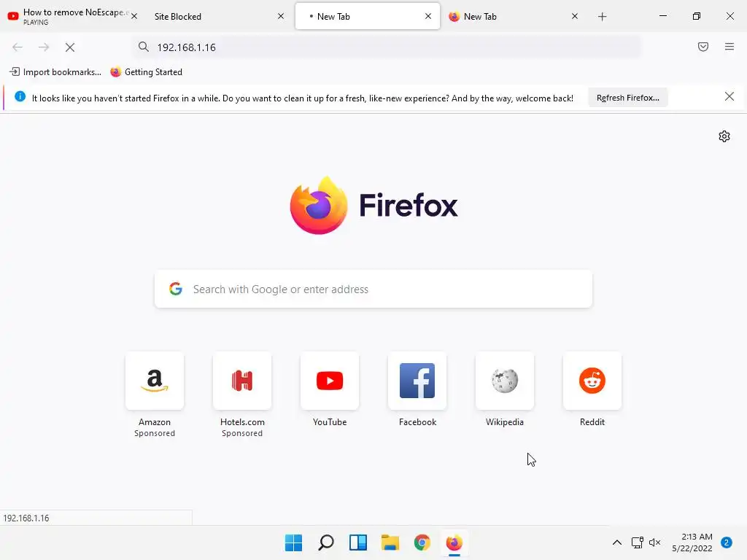This screenshot has width=747, height=560.
Task: Open Getting Started bookmark
Action: click(x=146, y=72)
